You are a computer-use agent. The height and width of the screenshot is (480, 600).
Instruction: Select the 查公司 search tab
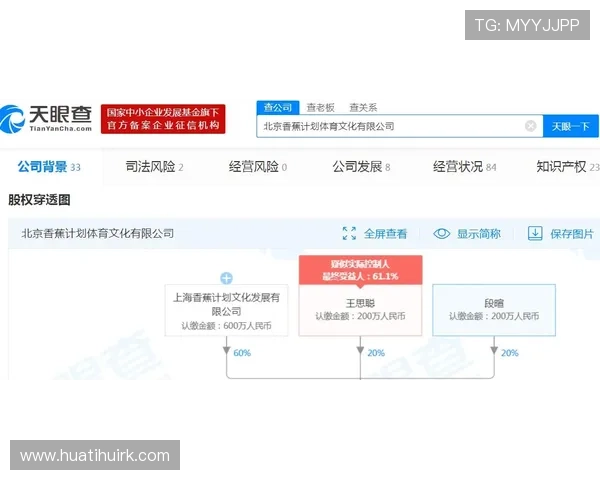[x=278, y=108]
